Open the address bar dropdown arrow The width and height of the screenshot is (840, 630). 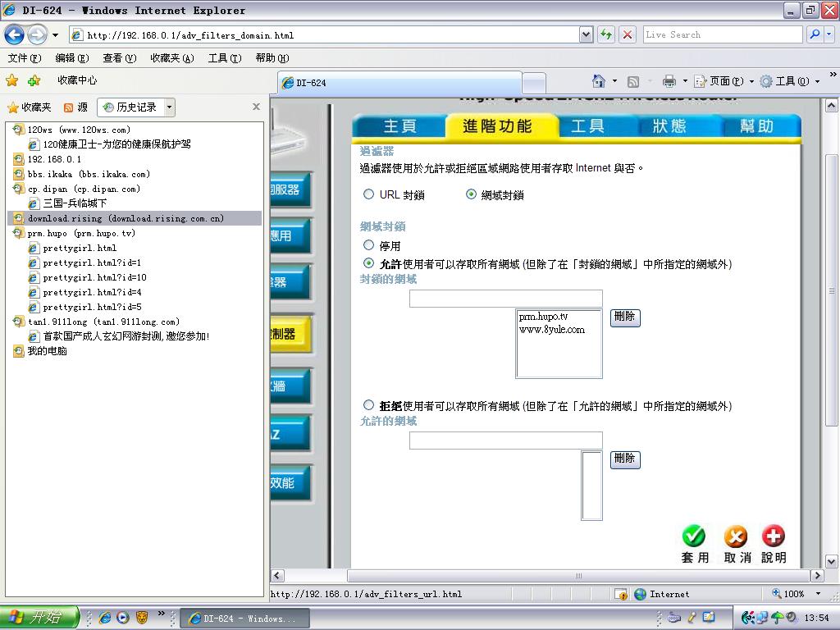586,34
